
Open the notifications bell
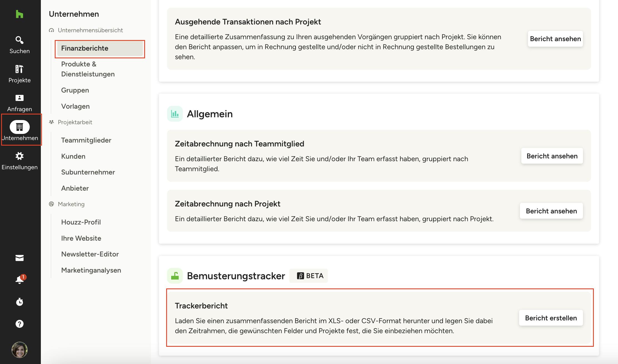19,280
